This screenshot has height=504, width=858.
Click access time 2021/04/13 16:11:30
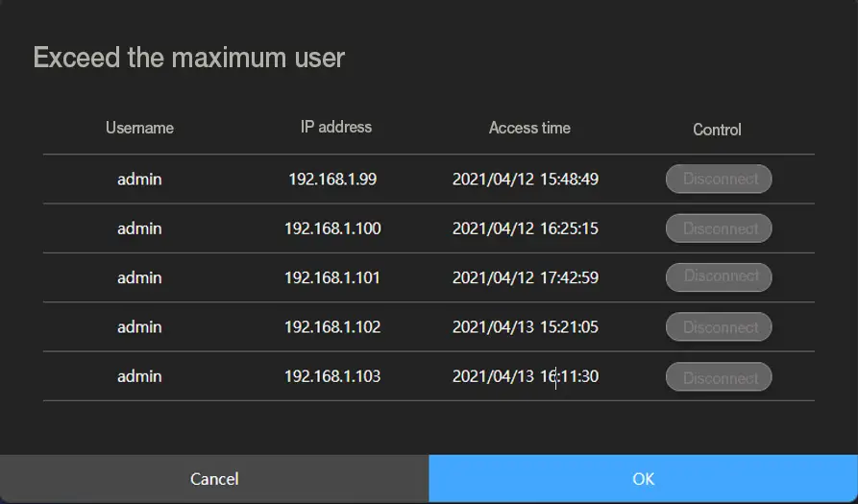[526, 376]
